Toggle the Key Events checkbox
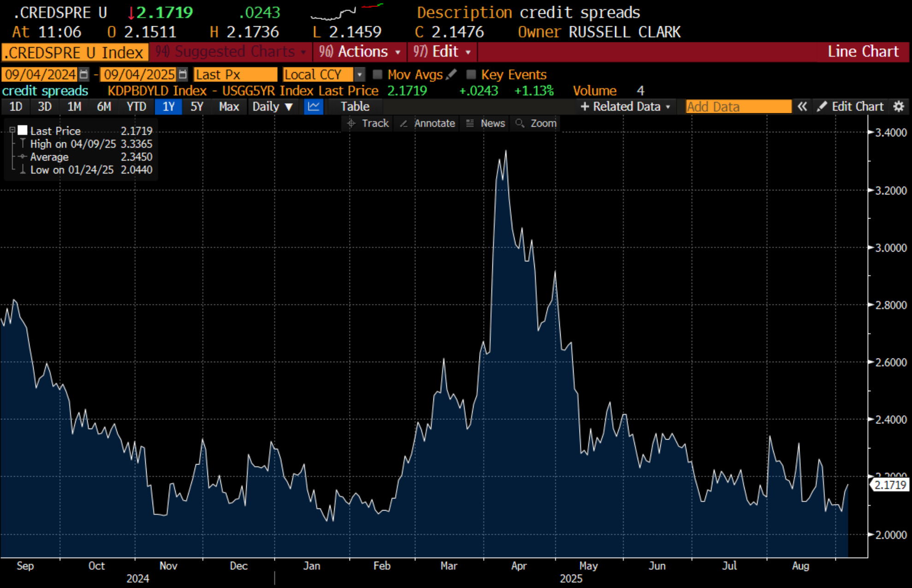 click(471, 74)
